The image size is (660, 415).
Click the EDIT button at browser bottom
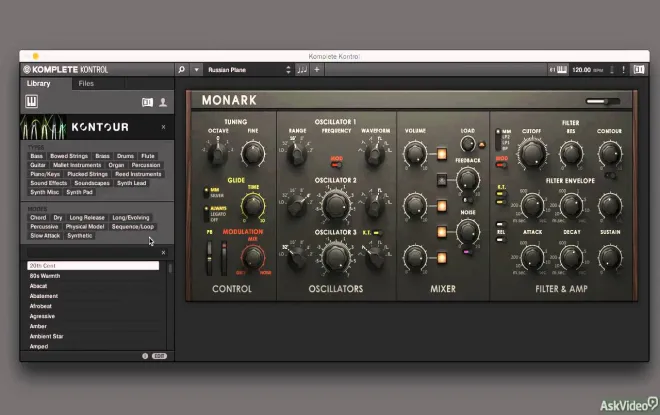tap(160, 356)
